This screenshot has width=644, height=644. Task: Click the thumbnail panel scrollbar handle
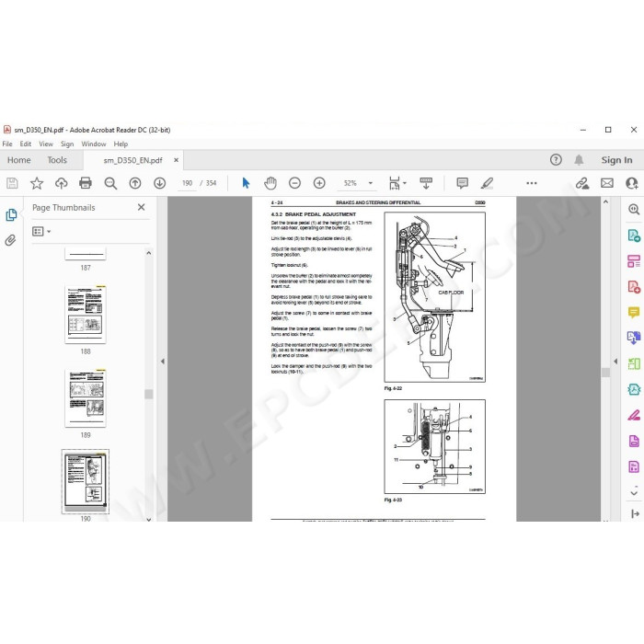tap(149, 395)
